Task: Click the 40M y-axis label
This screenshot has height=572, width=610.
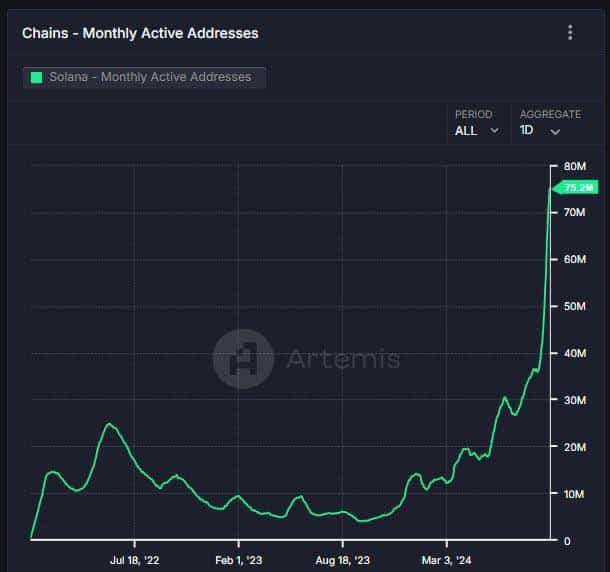Action: (574, 353)
